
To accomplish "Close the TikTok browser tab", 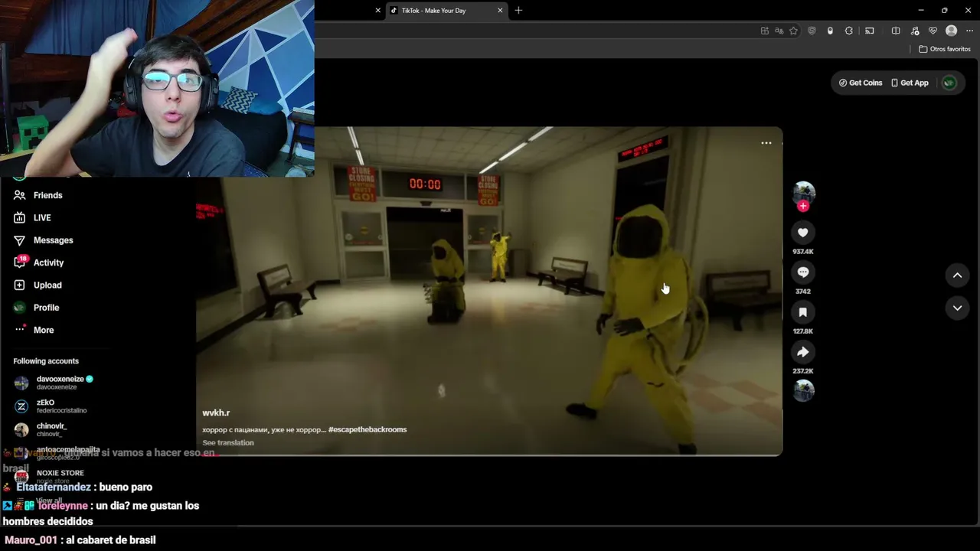I will coord(501,11).
